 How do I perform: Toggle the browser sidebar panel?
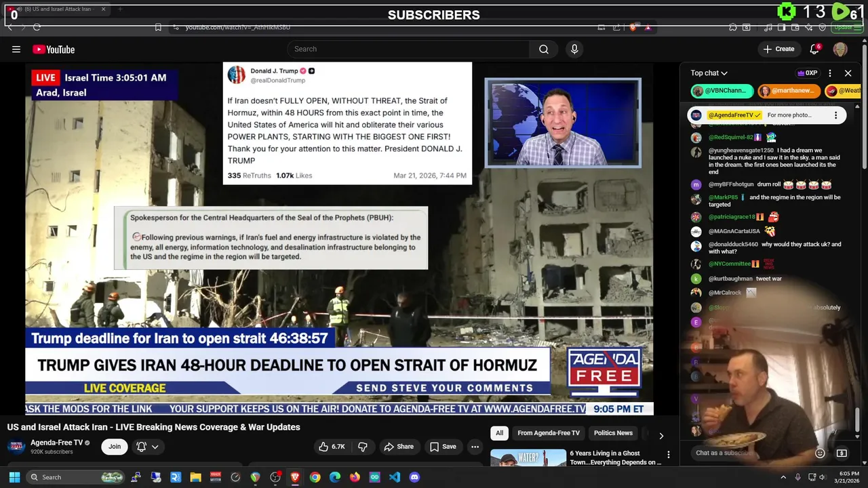coord(781,27)
